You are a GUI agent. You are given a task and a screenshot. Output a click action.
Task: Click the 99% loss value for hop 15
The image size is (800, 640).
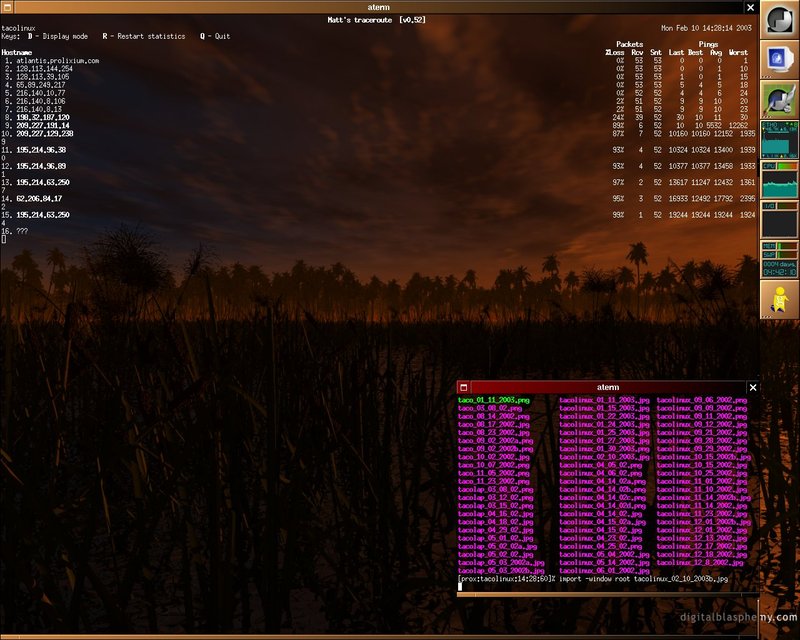pos(618,215)
